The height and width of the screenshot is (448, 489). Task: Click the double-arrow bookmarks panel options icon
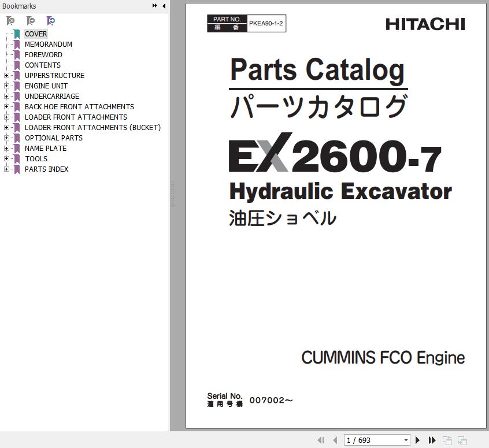[155, 6]
